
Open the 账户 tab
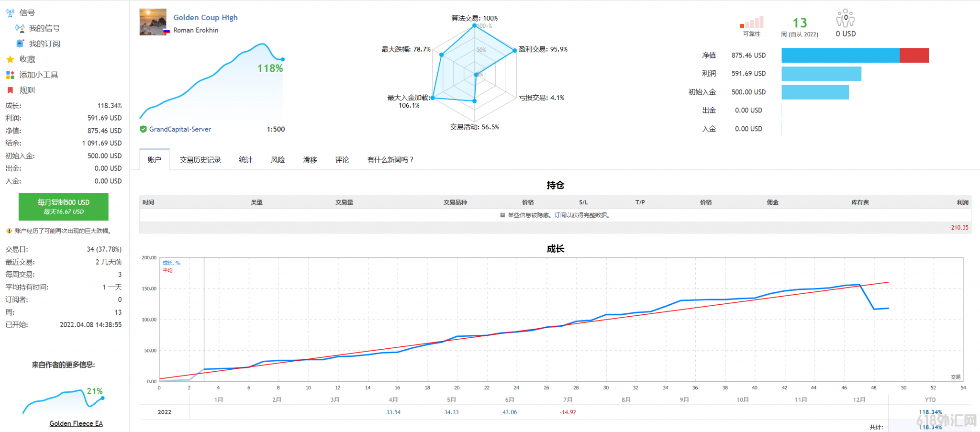[x=154, y=160]
